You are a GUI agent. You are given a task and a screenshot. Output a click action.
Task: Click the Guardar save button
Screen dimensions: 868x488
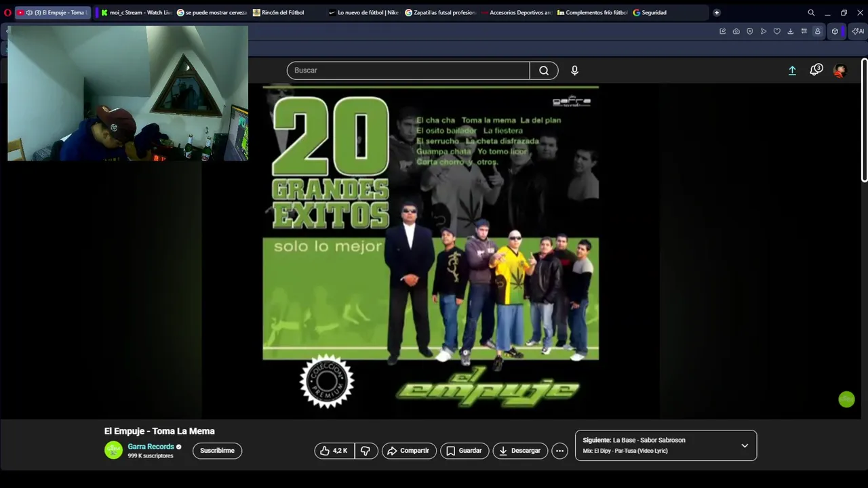465,451
